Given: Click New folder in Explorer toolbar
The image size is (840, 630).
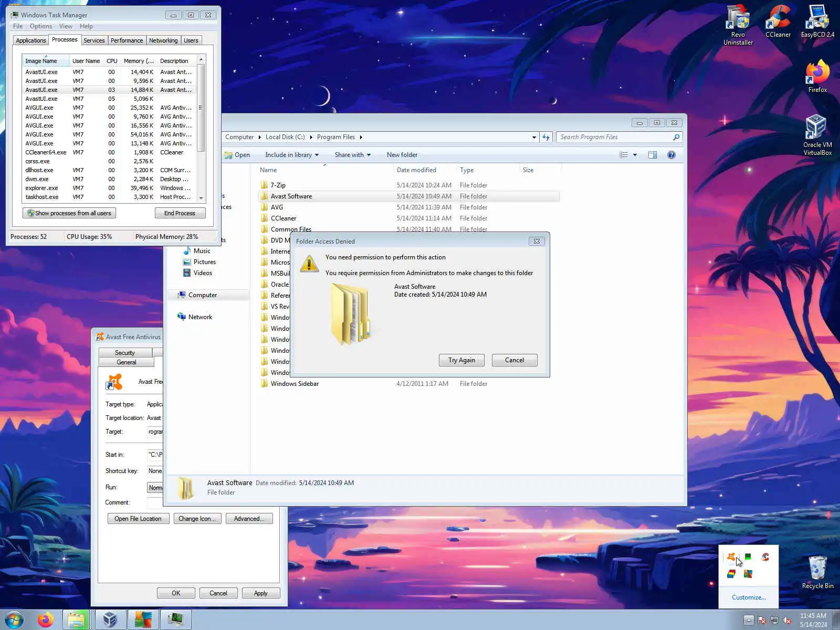Looking at the screenshot, I should [x=402, y=155].
